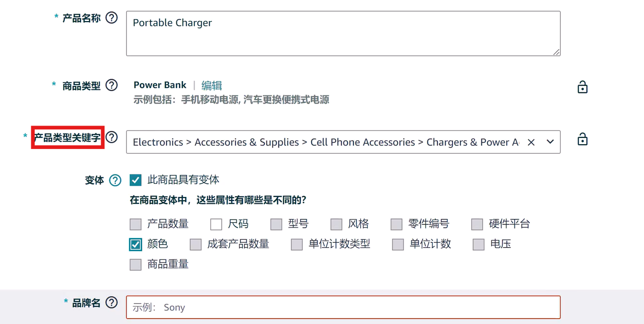The width and height of the screenshot is (644, 324).
Task: Open the Electronics category path combo box
Action: coord(325,142)
